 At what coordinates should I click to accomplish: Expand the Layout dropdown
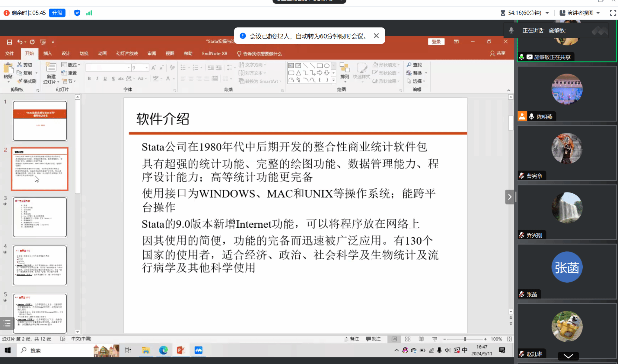pos(71,65)
